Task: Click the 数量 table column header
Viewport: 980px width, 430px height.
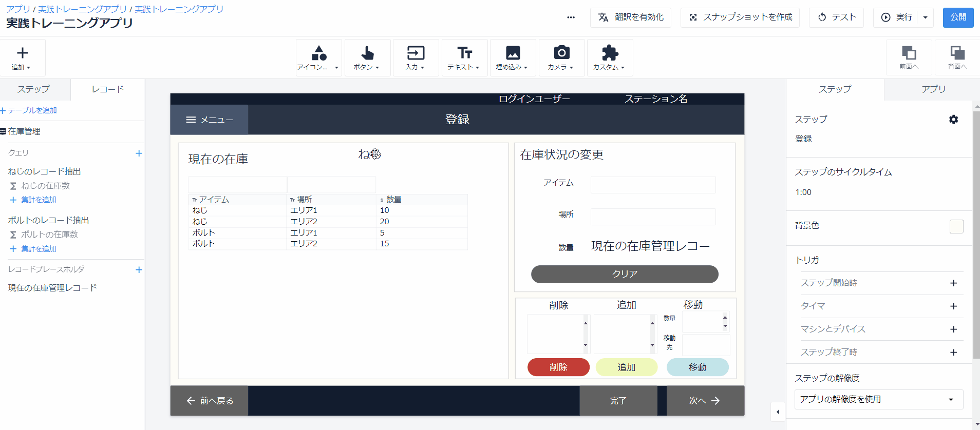Action: coord(422,200)
